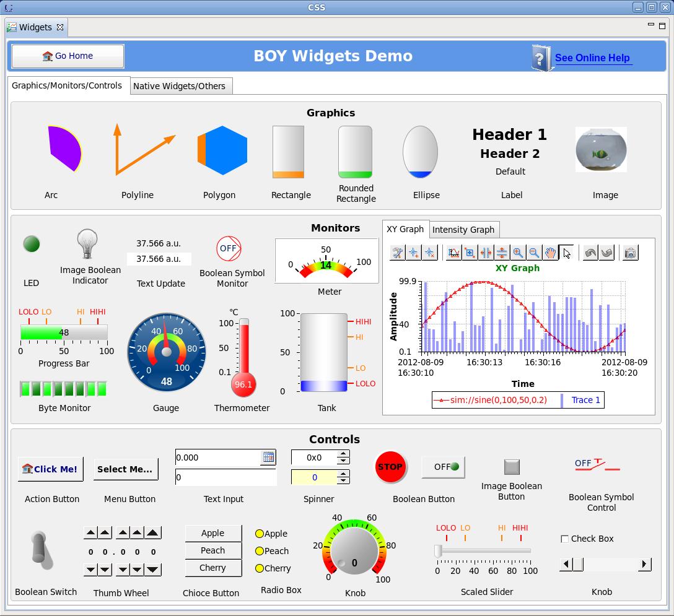Enable the Check Box control

[564, 539]
